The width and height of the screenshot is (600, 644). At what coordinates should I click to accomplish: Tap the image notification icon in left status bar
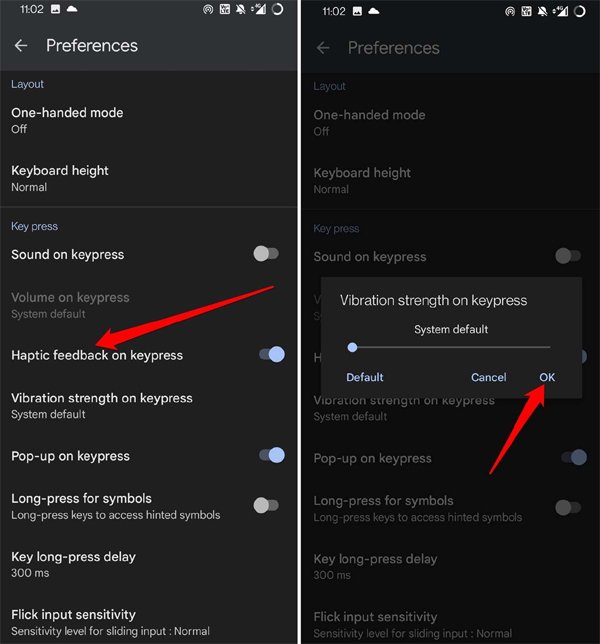(x=55, y=9)
